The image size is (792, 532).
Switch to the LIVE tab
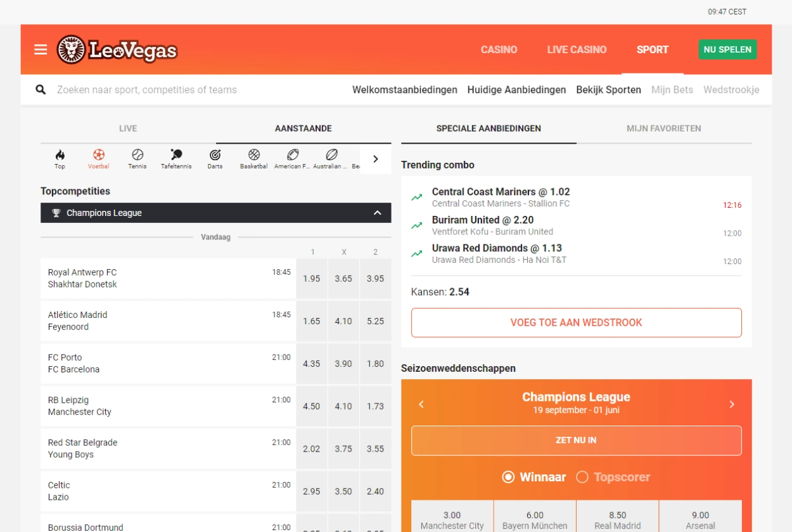point(128,129)
